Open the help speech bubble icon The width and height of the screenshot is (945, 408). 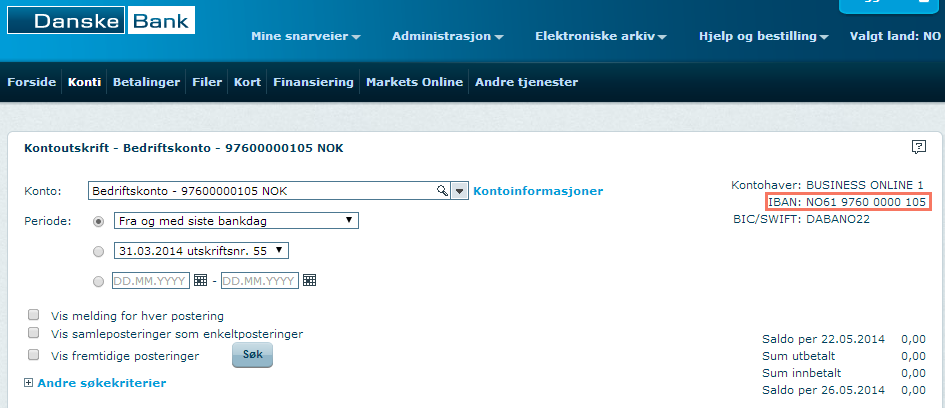tap(918, 147)
